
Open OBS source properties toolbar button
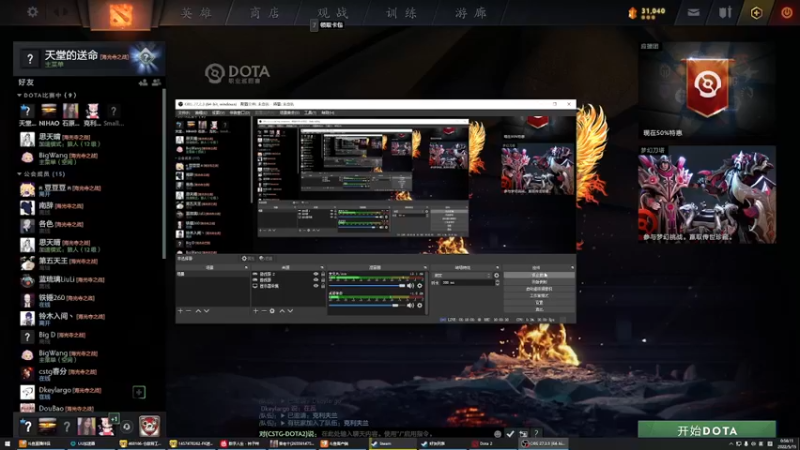248,259
